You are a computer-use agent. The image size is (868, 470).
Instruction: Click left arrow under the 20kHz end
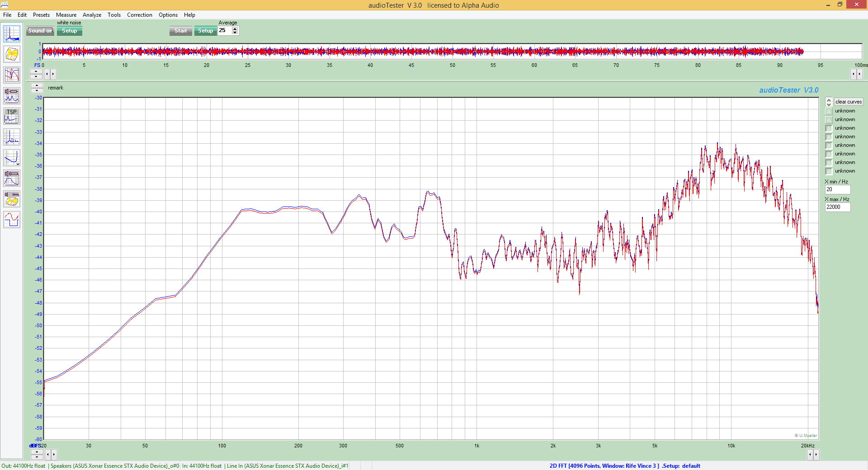tap(810, 454)
